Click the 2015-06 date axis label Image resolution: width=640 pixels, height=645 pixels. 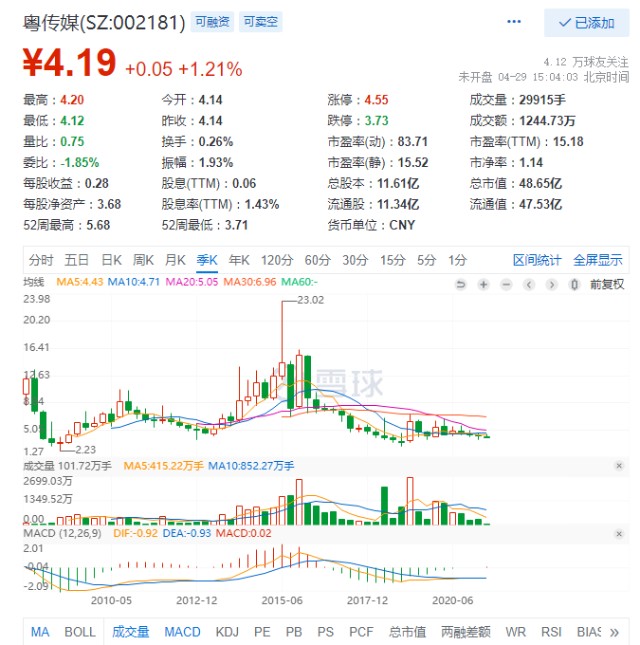click(x=282, y=601)
